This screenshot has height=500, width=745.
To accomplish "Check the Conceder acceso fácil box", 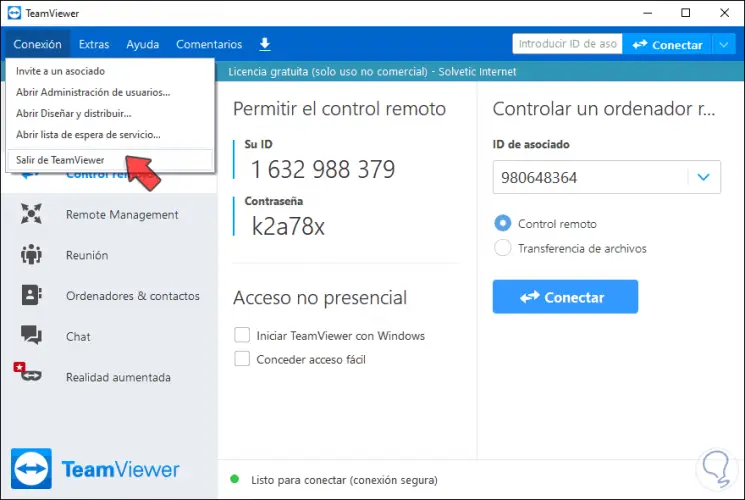I will click(x=241, y=358).
